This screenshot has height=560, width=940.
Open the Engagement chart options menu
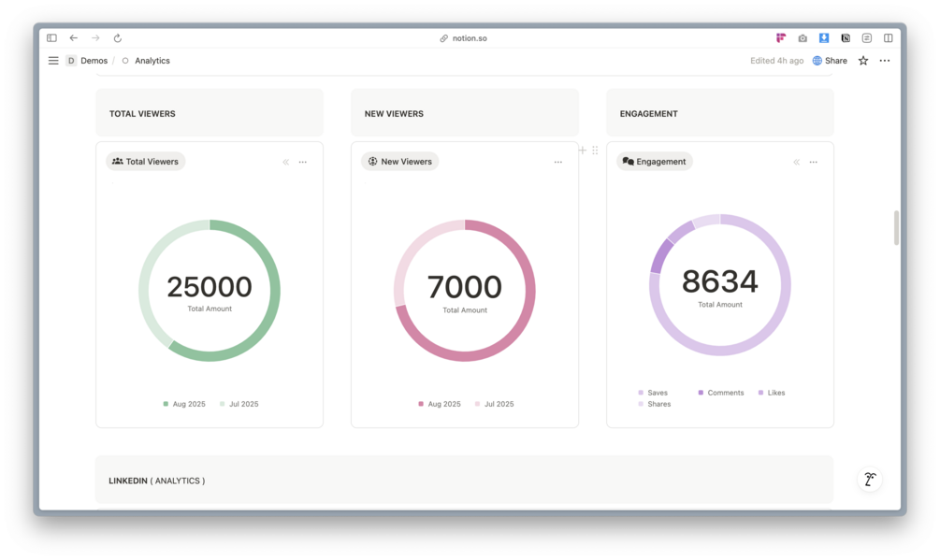coord(814,162)
